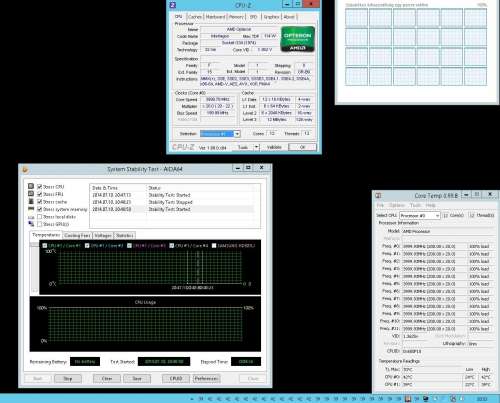Click the Elapsed Time readout in AIDA64
This screenshot has height=403, width=500.
click(x=246, y=361)
